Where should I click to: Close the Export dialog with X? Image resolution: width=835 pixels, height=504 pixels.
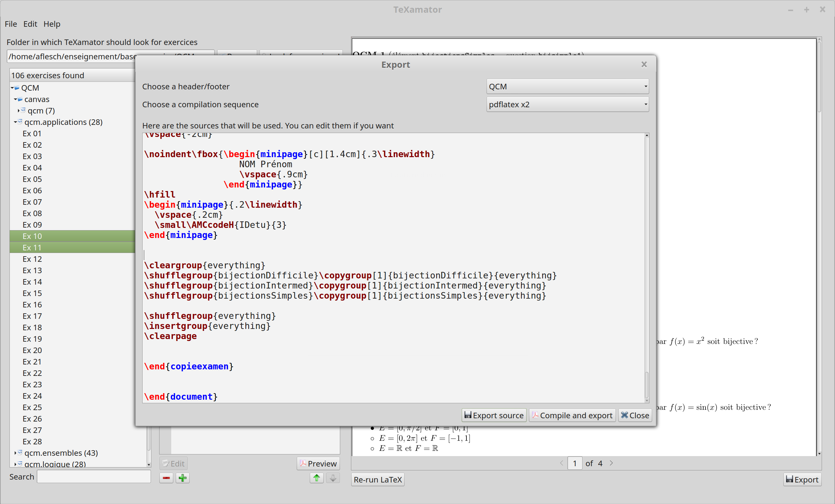pyautogui.click(x=644, y=64)
